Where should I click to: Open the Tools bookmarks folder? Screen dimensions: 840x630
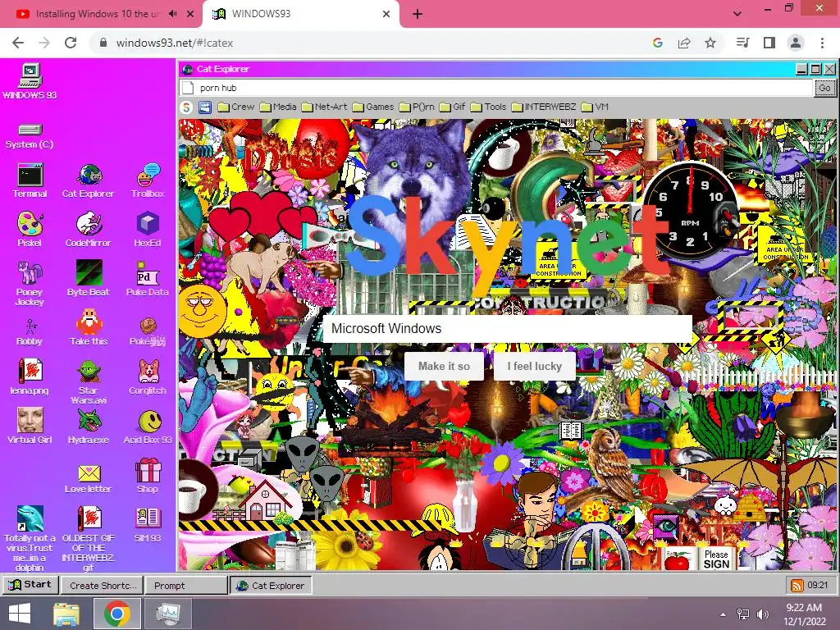(x=488, y=107)
